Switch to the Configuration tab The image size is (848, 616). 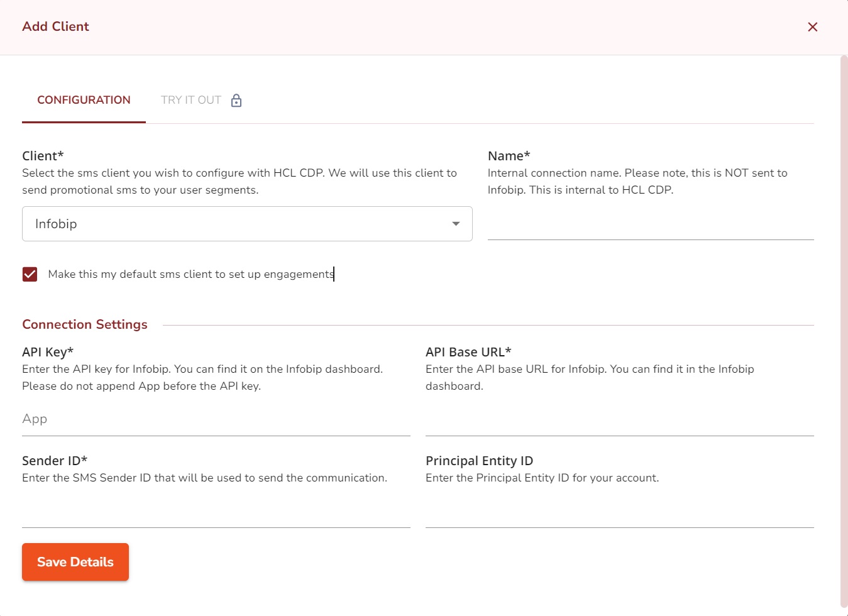[x=84, y=101]
